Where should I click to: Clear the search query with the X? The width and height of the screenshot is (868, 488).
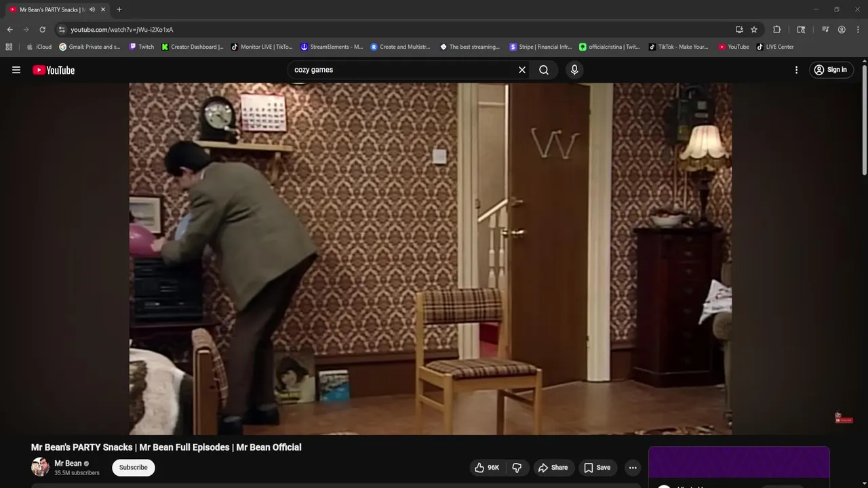[x=522, y=70]
